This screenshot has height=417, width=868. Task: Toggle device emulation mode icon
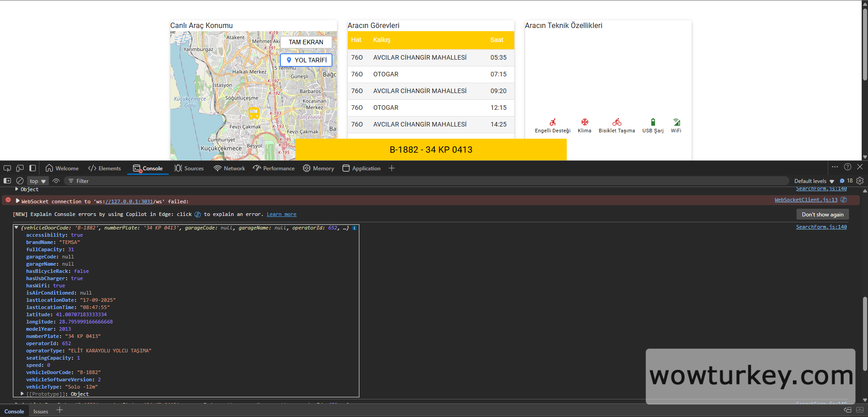point(20,168)
